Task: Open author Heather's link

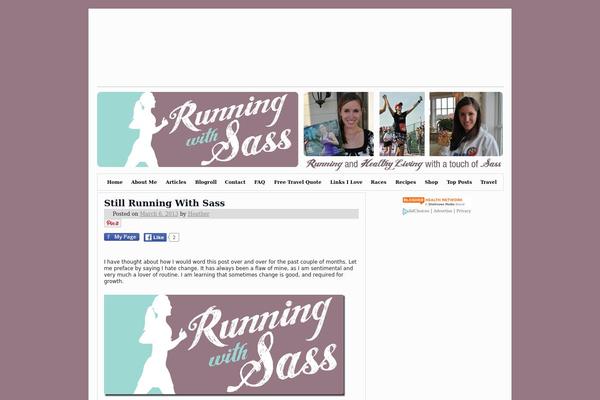Action: click(198, 214)
